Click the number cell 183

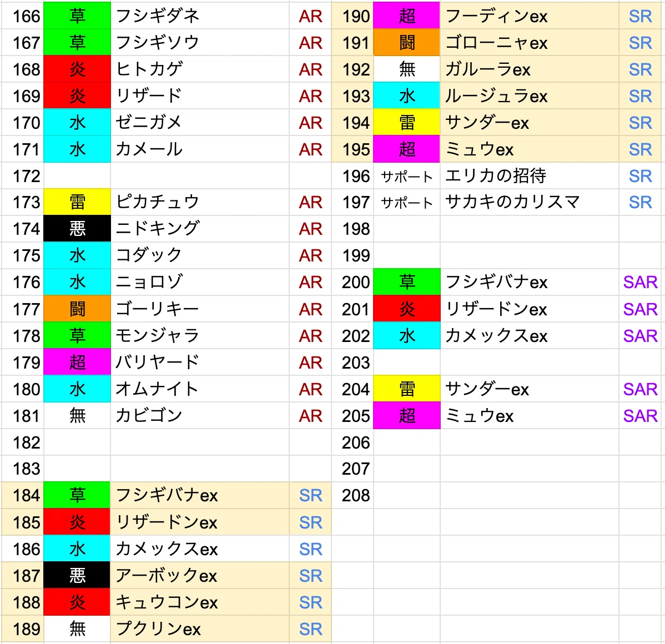pos(22,469)
